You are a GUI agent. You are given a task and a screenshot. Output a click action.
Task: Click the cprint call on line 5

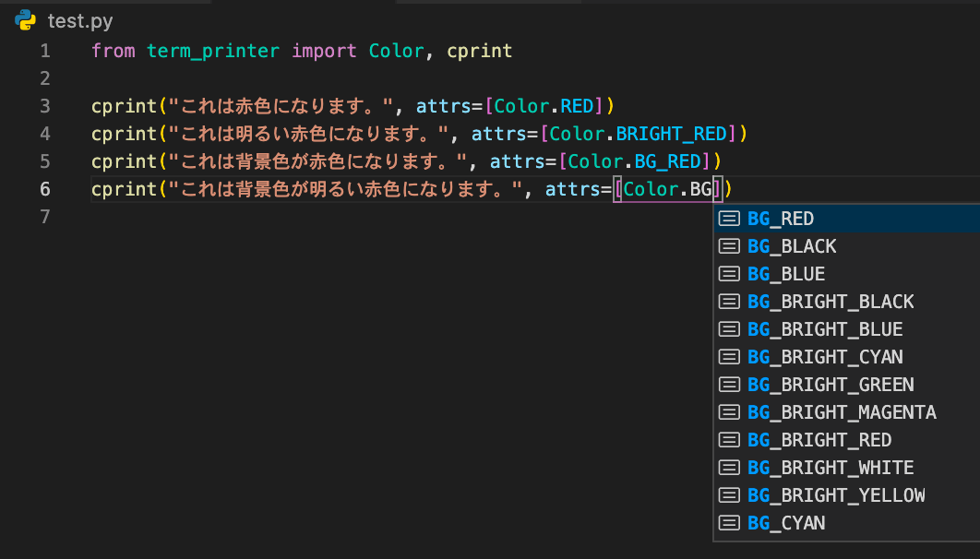tap(124, 161)
